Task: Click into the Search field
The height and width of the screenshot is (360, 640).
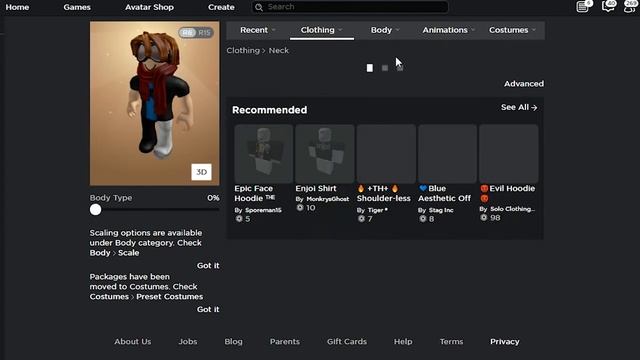Action: tap(350, 7)
